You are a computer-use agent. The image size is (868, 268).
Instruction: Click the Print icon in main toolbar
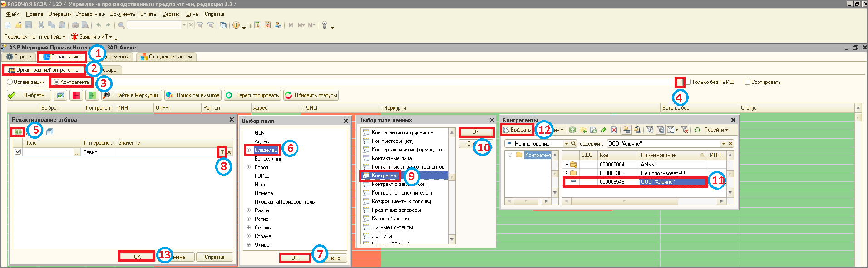[x=75, y=25]
